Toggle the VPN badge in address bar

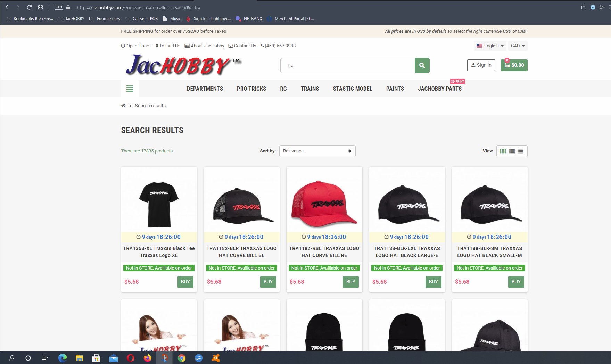coord(59,7)
